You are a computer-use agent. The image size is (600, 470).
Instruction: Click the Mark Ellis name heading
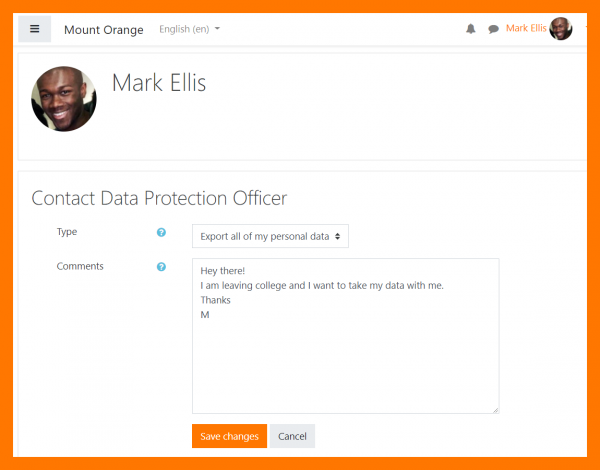[x=159, y=83]
